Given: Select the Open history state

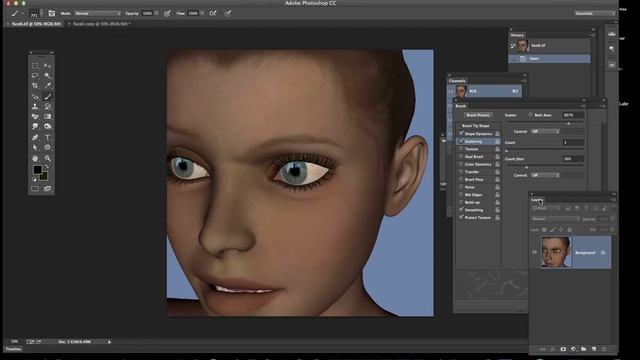Looking at the screenshot, I should coord(549,59).
